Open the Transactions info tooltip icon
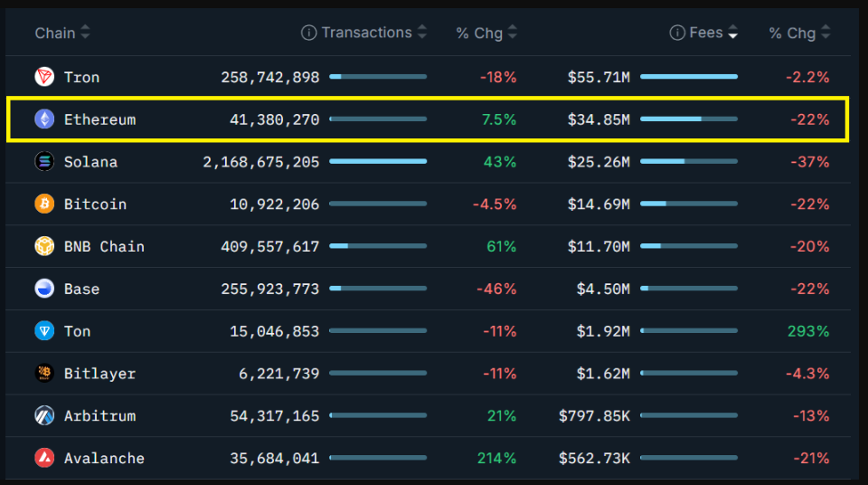Screen dimensions: 868x485 coord(308,33)
